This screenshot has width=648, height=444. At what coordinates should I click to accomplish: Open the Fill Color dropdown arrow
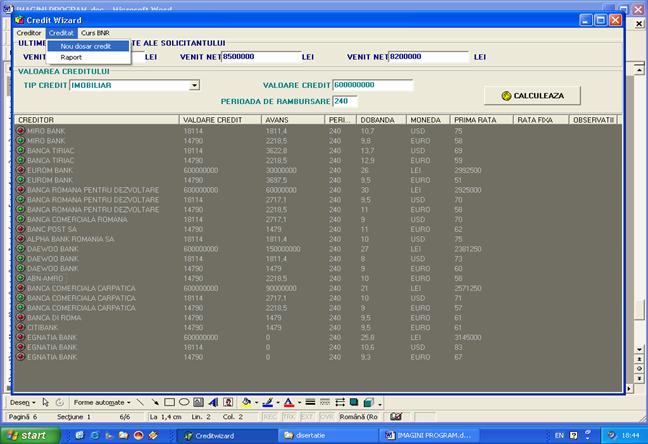(x=256, y=402)
